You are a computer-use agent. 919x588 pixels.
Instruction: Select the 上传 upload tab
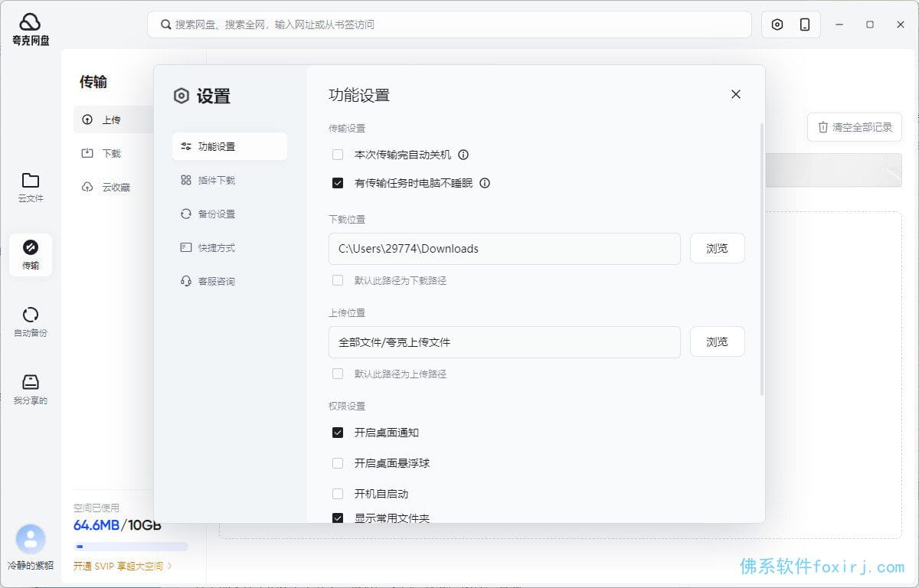[x=115, y=119]
